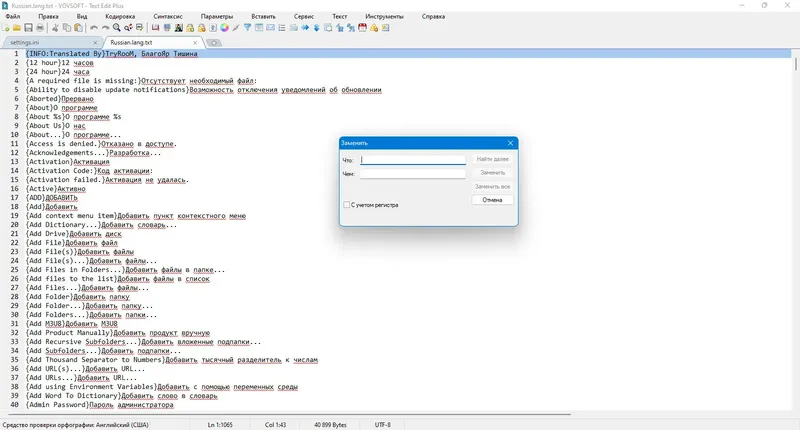Viewport: 800px width, 430px height.
Task: Open the Файл menu
Action: (x=13, y=16)
